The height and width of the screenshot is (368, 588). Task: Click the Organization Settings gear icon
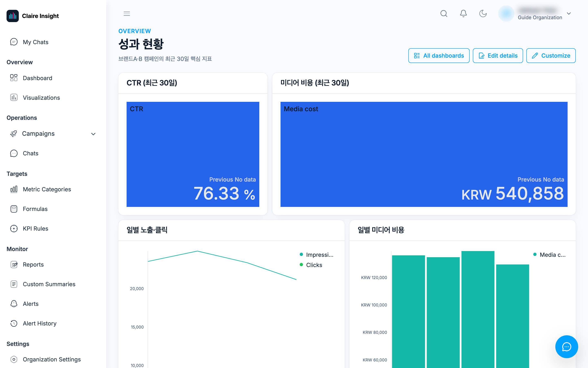coord(14,359)
